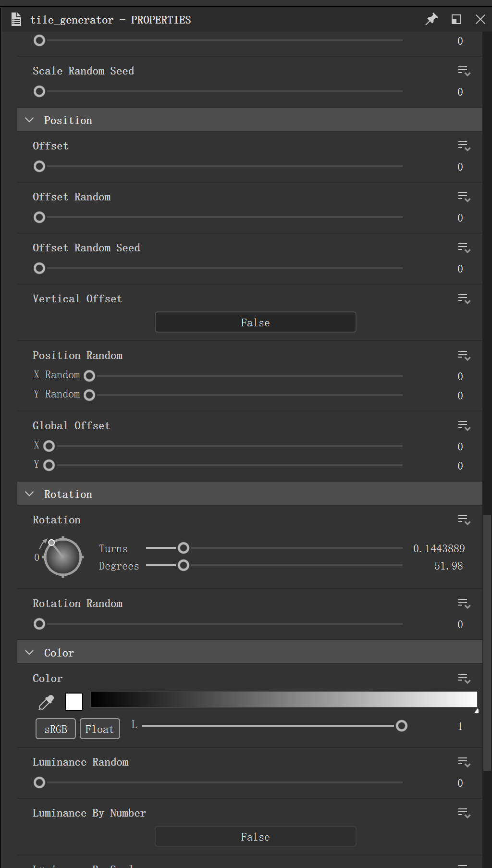This screenshot has width=492, height=868.
Task: Open Position Random options menu icon
Action: (464, 355)
